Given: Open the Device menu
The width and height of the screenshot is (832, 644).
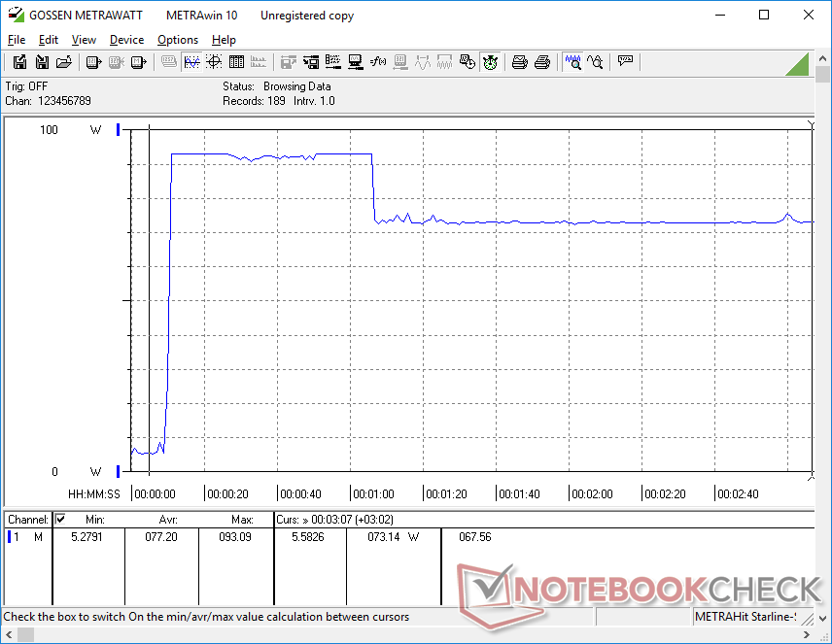Looking at the screenshot, I should tap(126, 40).
